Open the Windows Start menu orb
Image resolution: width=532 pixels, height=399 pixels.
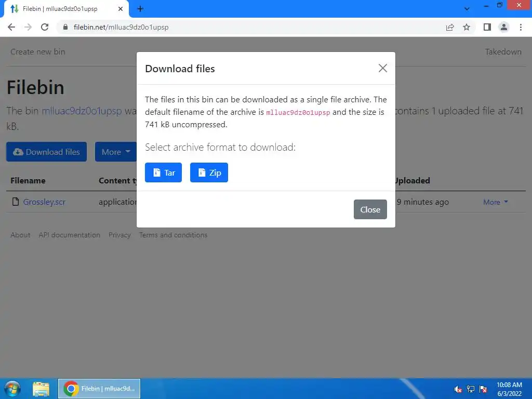[12, 389]
